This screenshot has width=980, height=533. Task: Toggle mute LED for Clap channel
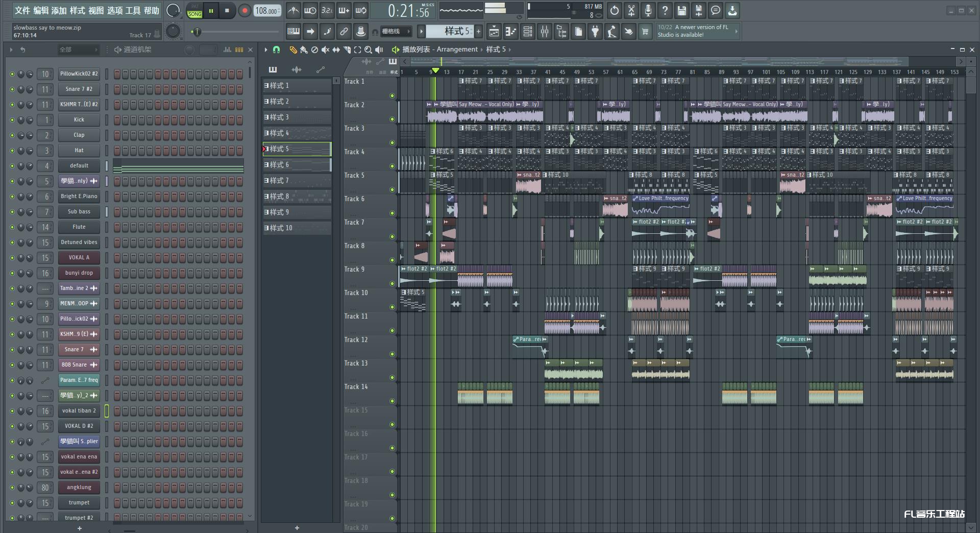(x=12, y=135)
